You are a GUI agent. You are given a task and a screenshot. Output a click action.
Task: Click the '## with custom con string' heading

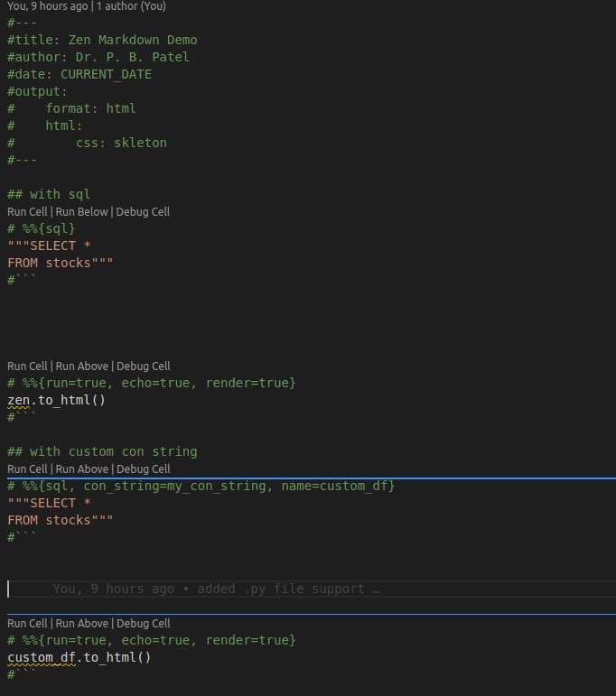102,452
